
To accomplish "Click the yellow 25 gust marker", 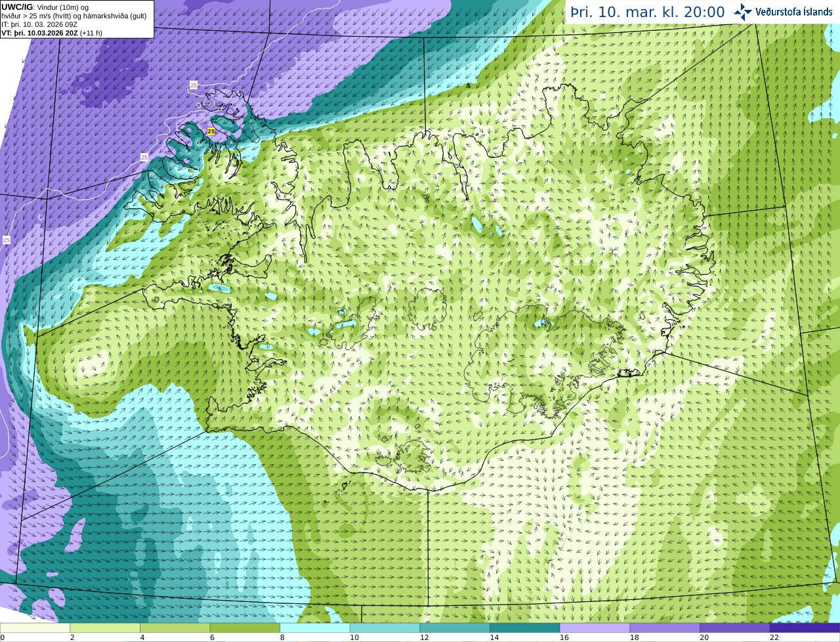I will point(211,131).
